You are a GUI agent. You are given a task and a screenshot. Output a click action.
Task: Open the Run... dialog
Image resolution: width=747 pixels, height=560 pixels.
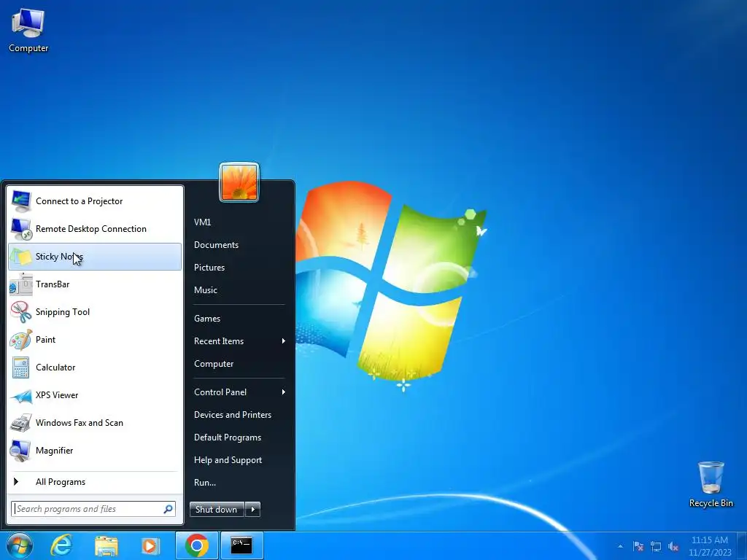coord(205,483)
